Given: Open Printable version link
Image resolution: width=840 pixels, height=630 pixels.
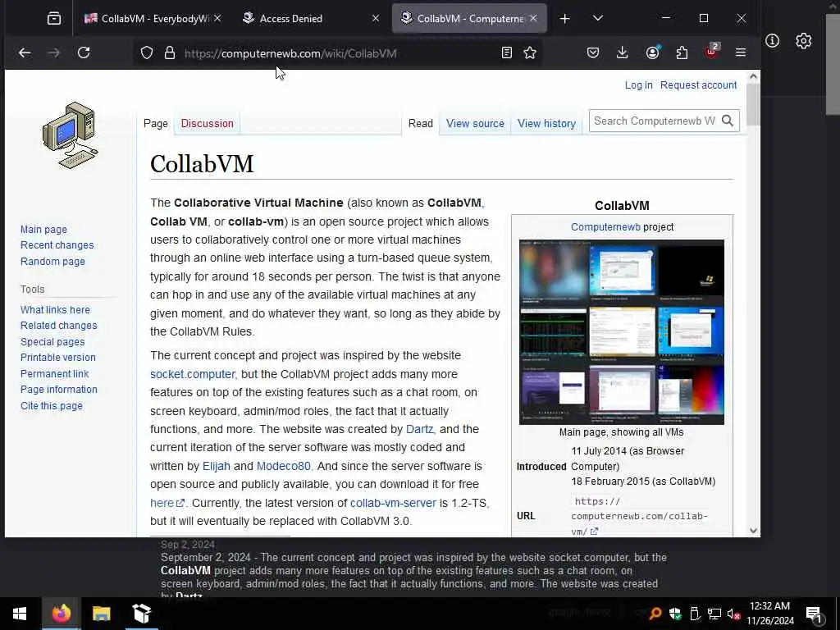Looking at the screenshot, I should 58,358.
